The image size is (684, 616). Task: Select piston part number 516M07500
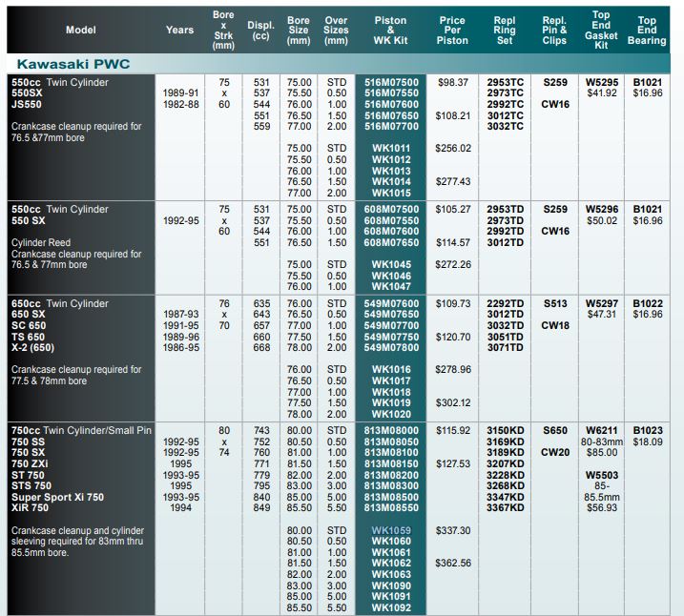coord(391,82)
